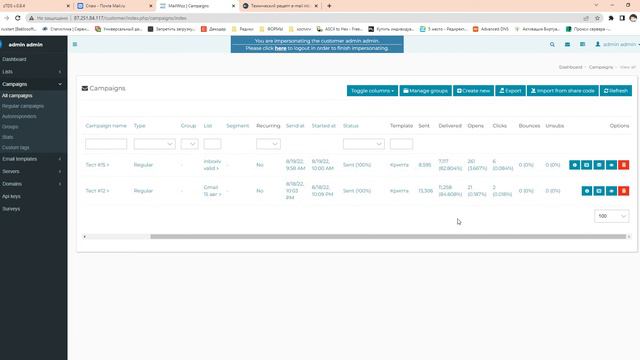Delete campaign Тест #12 with red trash icon

point(623,191)
